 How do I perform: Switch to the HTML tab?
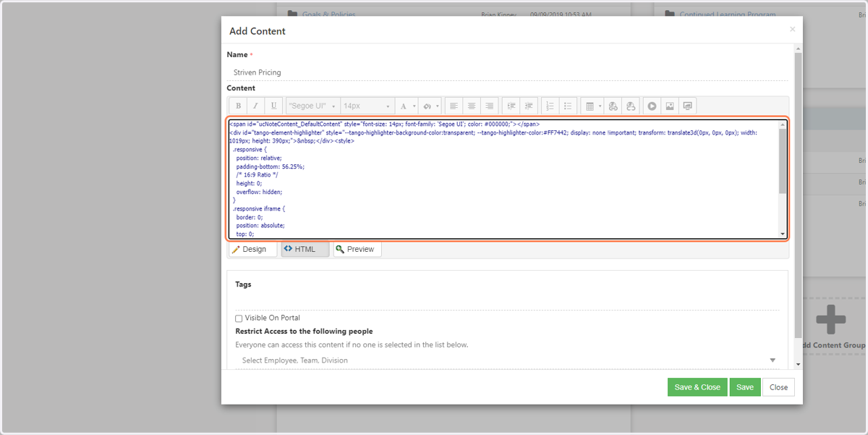pos(305,249)
